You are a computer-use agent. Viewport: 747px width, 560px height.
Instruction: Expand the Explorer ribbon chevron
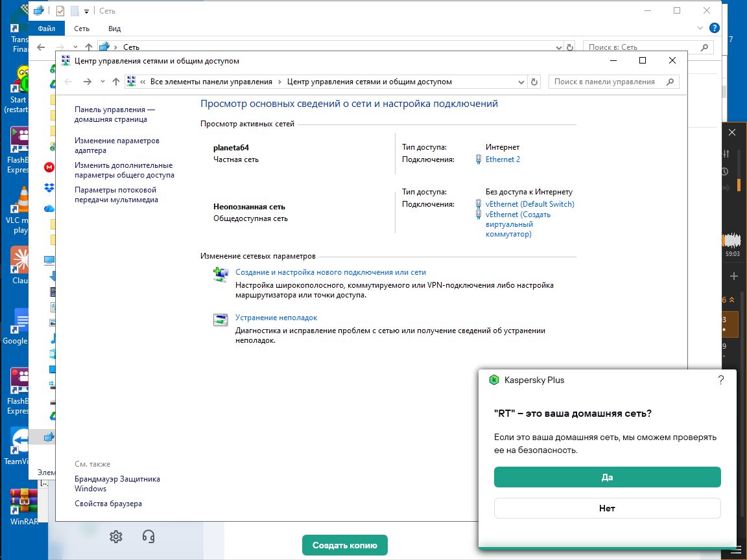pos(700,28)
